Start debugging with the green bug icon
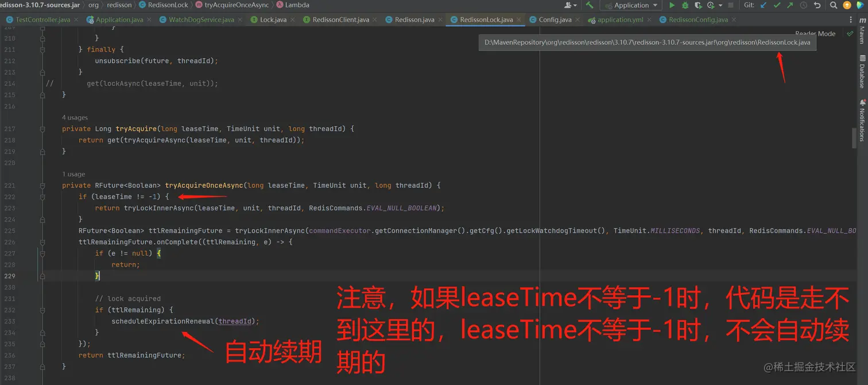The width and height of the screenshot is (868, 385). tap(685, 5)
